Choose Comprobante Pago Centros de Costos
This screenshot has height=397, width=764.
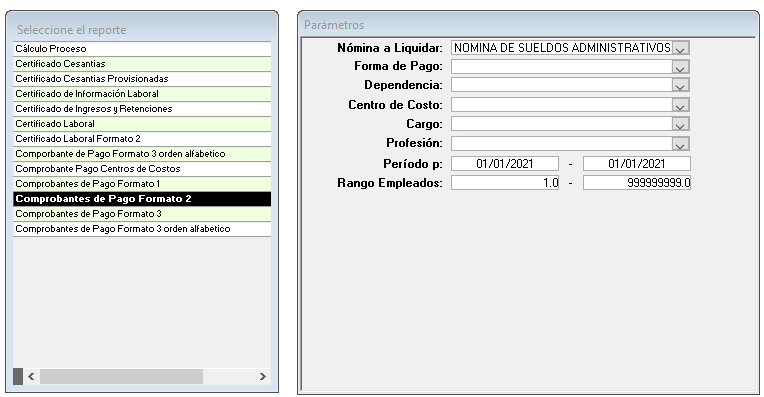coord(142,169)
